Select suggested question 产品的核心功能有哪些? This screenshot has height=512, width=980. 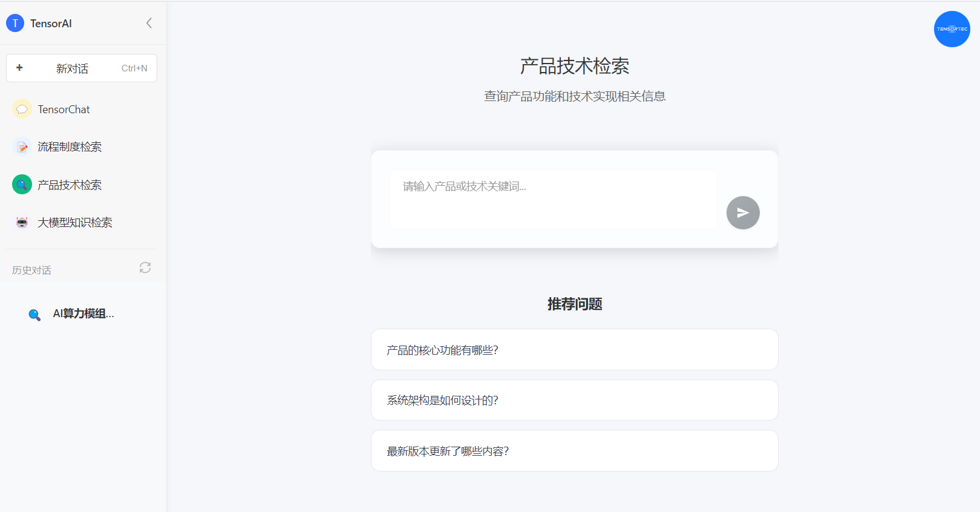[574, 350]
